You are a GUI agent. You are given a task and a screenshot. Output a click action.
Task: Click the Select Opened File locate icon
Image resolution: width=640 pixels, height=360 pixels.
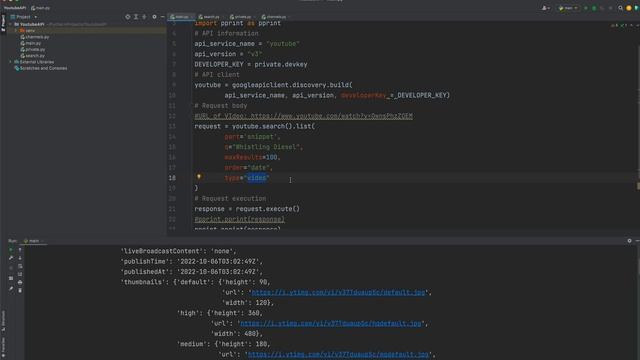(128, 17)
